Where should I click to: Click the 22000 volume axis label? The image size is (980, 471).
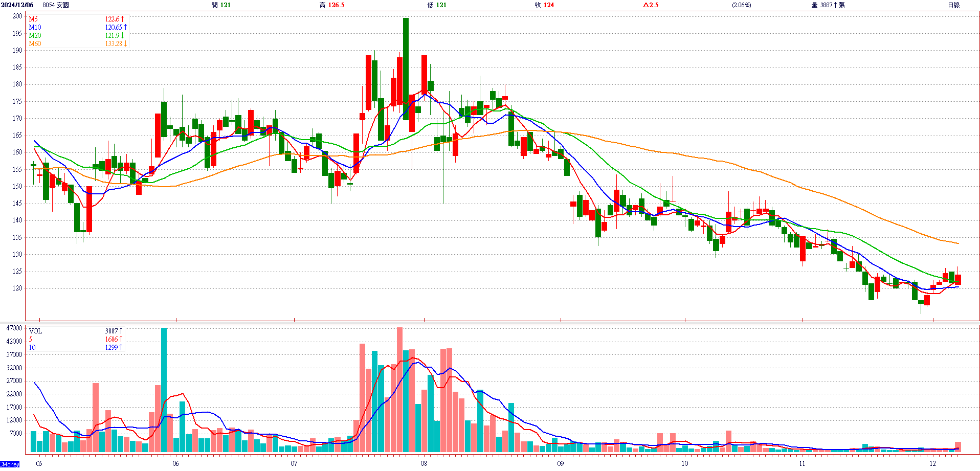click(x=14, y=394)
